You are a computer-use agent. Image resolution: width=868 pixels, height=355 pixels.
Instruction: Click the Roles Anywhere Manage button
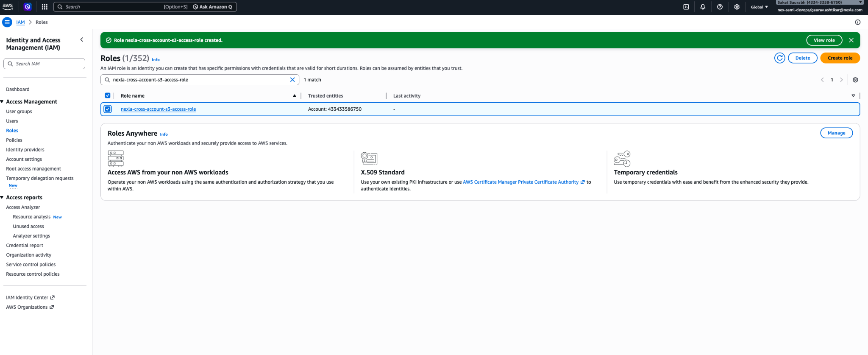[836, 133]
